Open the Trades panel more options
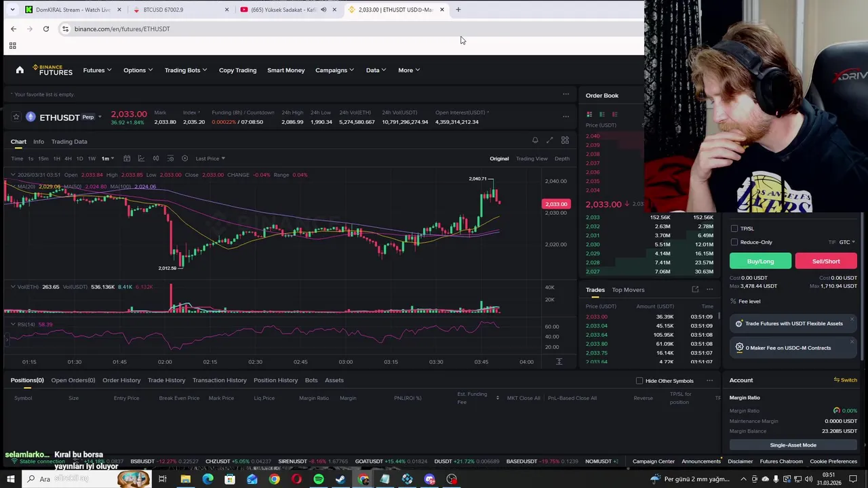 tap(710, 289)
